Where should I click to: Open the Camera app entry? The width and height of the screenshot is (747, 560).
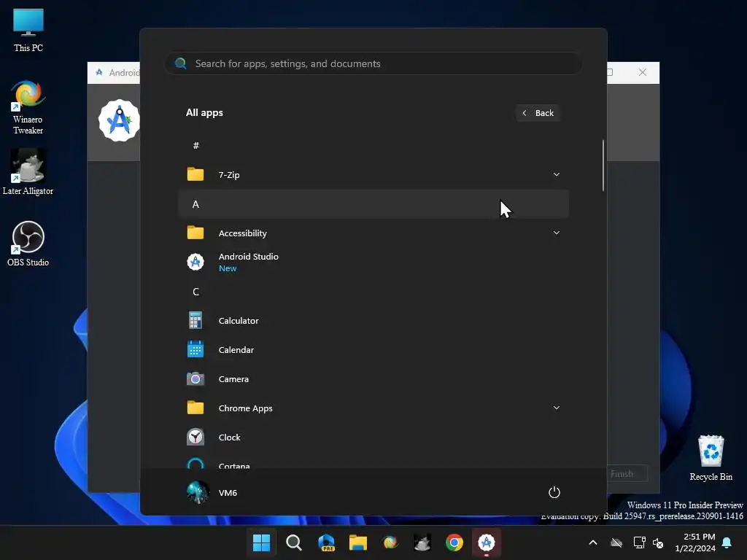coord(373,379)
